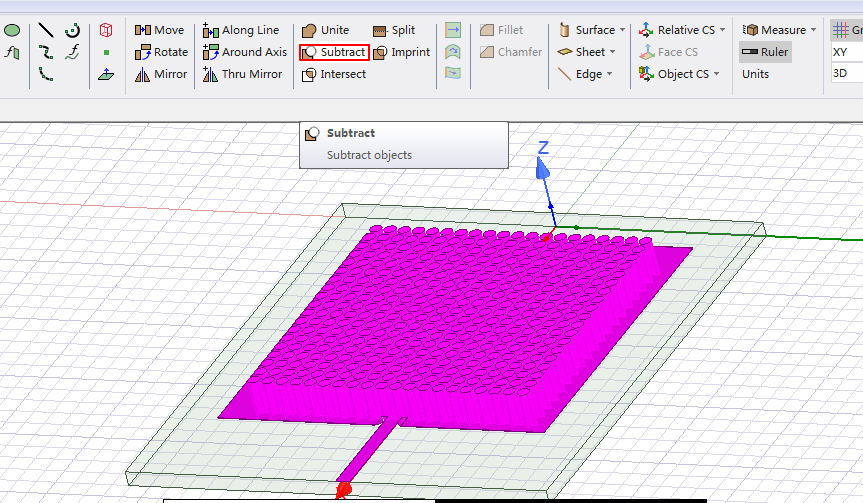Image resolution: width=863 pixels, height=503 pixels.
Task: Click the magenta feed line strip
Action: 370,449
